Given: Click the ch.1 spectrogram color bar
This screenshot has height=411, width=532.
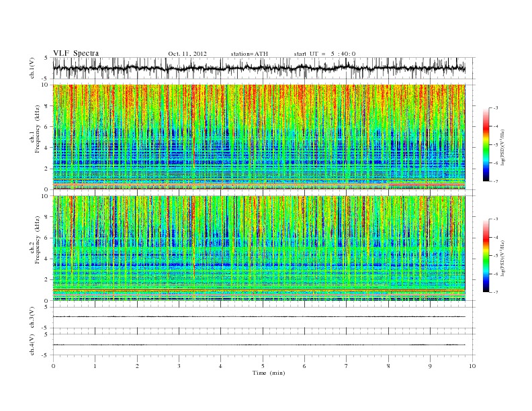Looking at the screenshot, I should [x=486, y=144].
